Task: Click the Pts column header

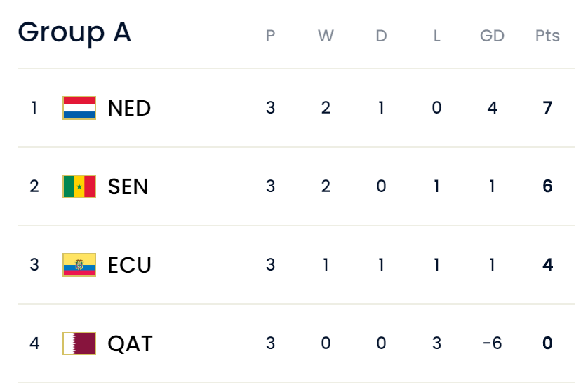Action: tap(547, 36)
